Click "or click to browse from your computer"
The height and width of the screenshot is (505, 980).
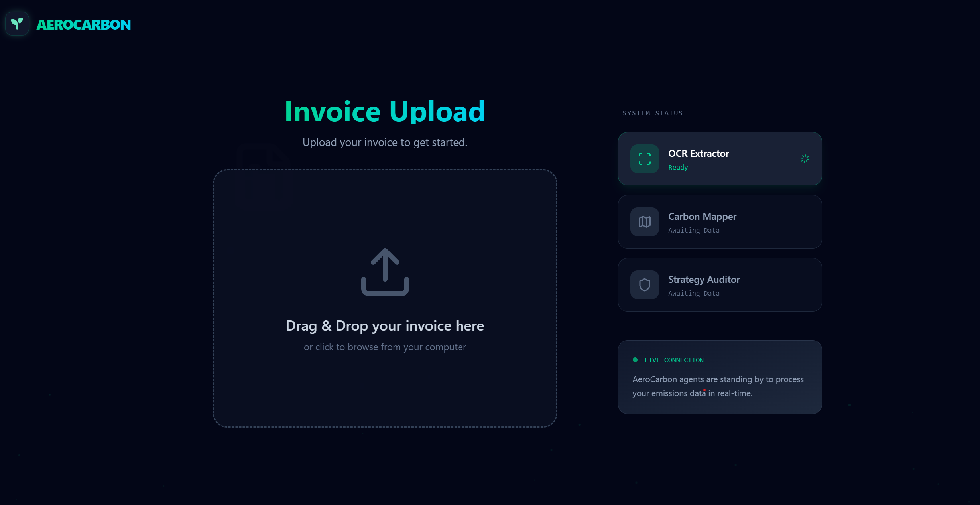(385, 347)
